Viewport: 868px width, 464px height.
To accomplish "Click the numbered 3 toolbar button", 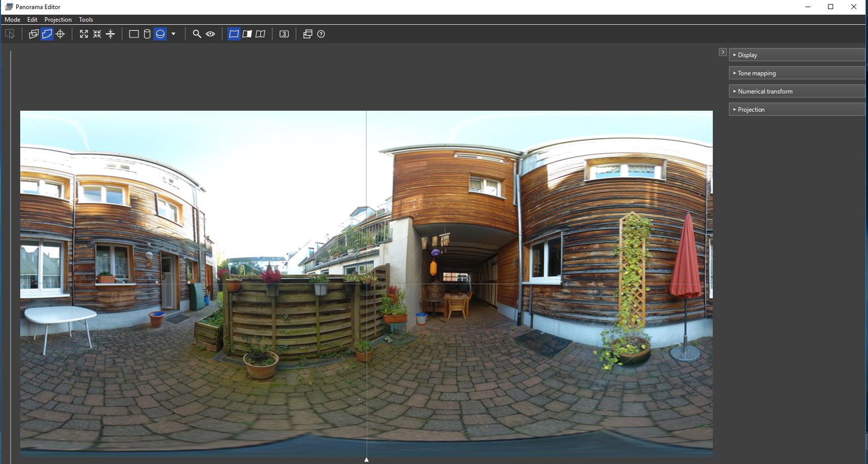I will (x=284, y=34).
